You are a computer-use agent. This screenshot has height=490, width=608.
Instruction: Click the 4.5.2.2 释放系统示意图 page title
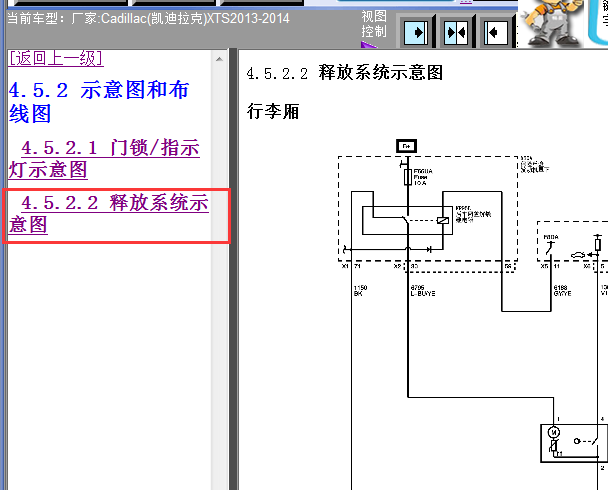pyautogui.click(x=345, y=73)
